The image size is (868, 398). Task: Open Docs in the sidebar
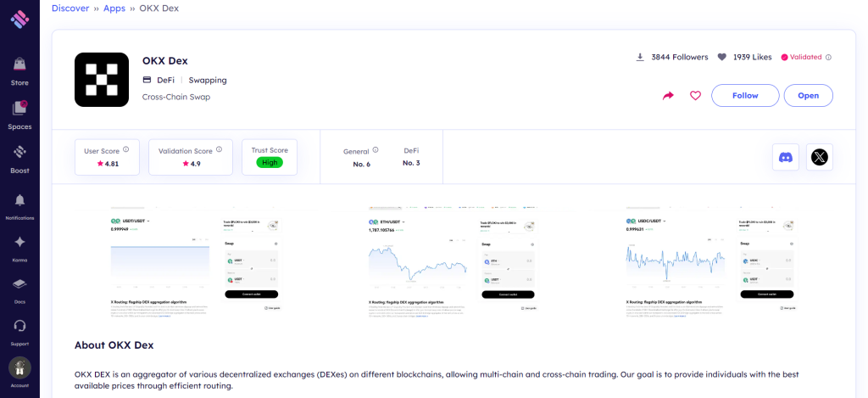point(19,283)
